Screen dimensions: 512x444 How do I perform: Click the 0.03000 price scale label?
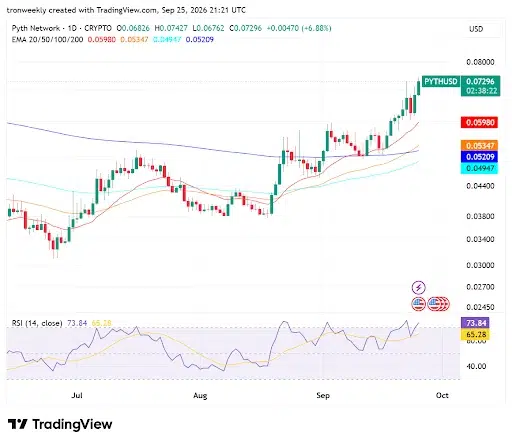(480, 265)
